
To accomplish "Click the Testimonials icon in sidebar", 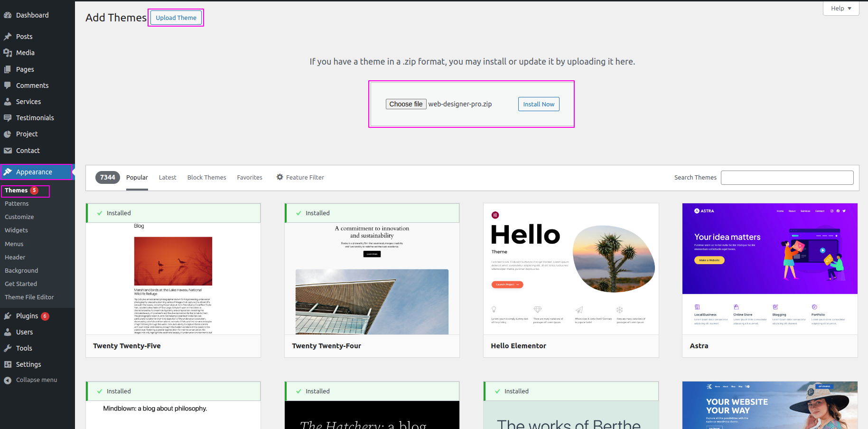I will [x=8, y=118].
